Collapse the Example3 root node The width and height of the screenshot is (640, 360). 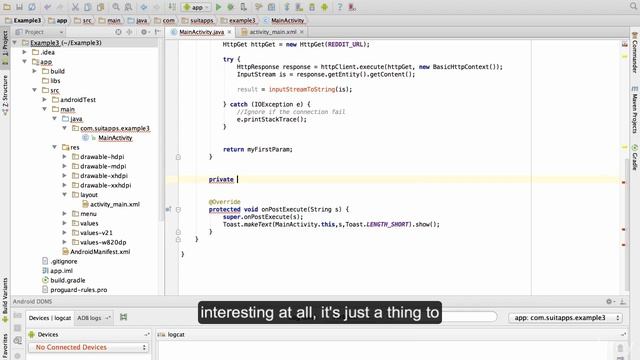pos(15,42)
